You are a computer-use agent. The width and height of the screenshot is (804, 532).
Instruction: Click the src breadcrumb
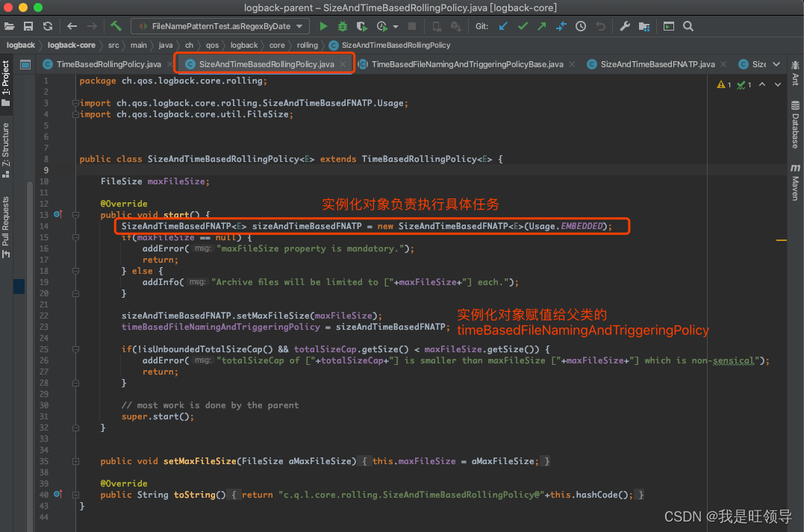113,45
